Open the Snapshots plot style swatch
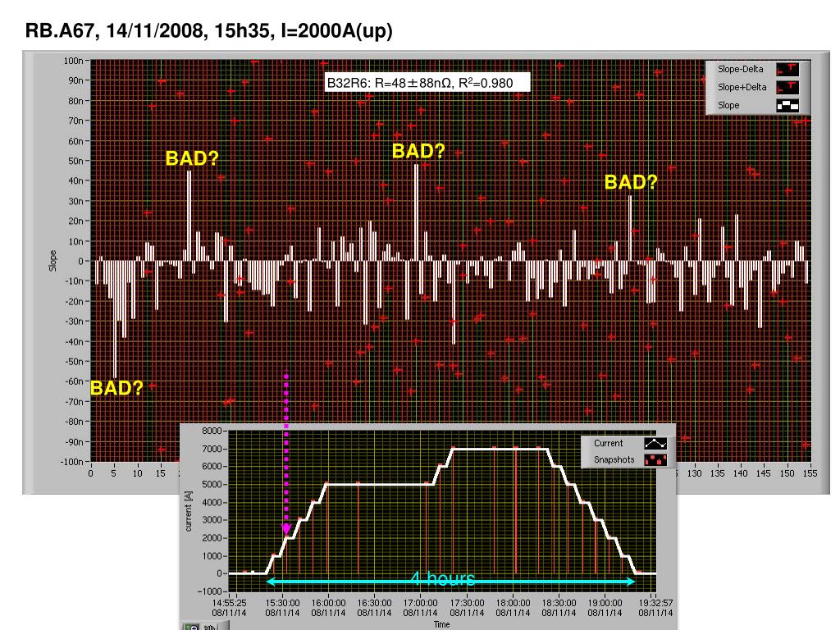 point(655,459)
